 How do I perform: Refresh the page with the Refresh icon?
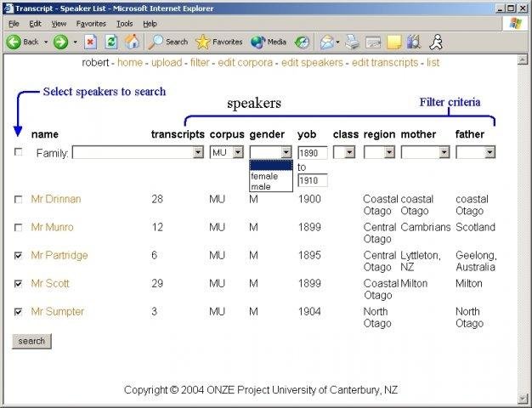coord(111,42)
